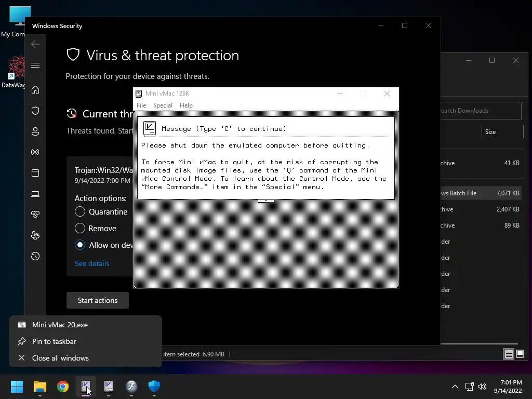Viewport: 532px width, 399px height.
Task: Open volume control in system tray
Action: [482, 387]
